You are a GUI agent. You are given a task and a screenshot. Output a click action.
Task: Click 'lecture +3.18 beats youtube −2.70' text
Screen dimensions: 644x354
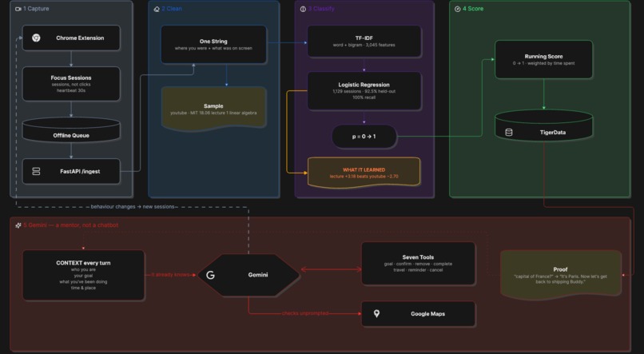coord(364,176)
